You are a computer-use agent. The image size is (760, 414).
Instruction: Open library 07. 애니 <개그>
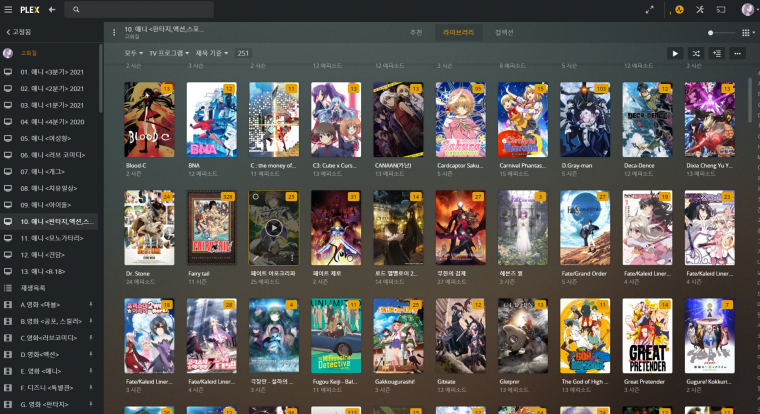[x=48, y=172]
